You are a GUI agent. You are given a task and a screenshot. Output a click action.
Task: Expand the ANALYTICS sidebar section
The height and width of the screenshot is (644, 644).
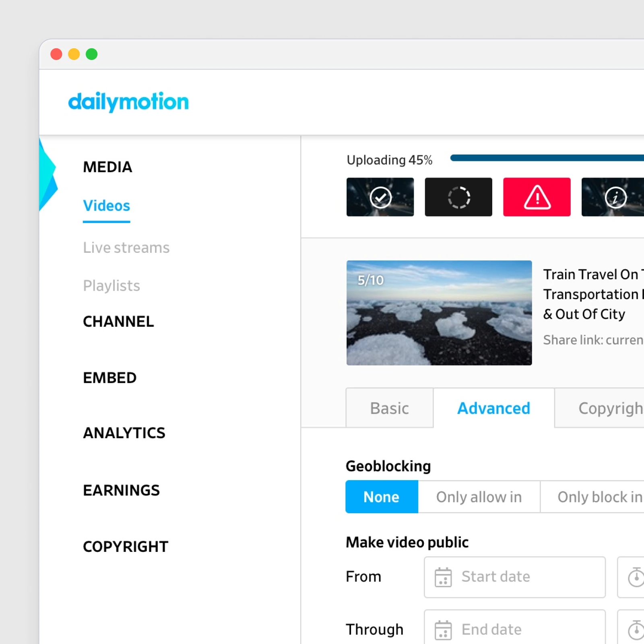[x=124, y=433]
